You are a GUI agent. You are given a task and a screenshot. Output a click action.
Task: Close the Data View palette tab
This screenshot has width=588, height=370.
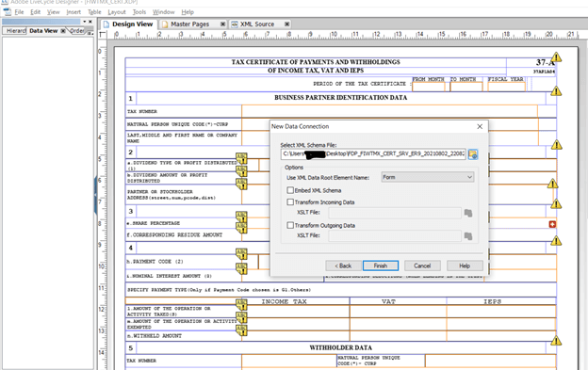(63, 31)
